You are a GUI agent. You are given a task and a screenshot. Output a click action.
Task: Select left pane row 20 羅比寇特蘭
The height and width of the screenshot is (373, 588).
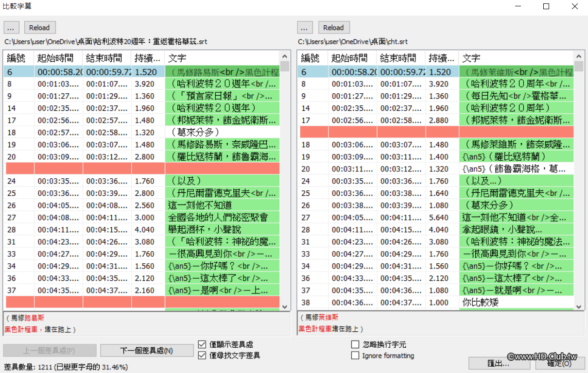point(142,156)
